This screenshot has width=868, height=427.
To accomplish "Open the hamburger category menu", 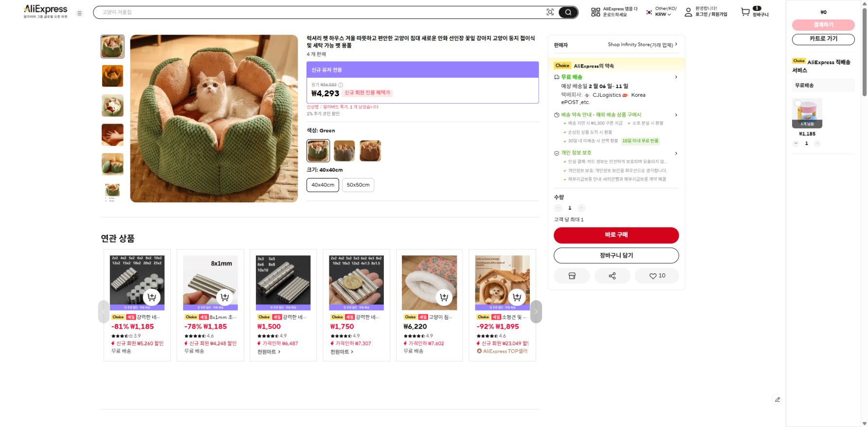I will tap(80, 13).
